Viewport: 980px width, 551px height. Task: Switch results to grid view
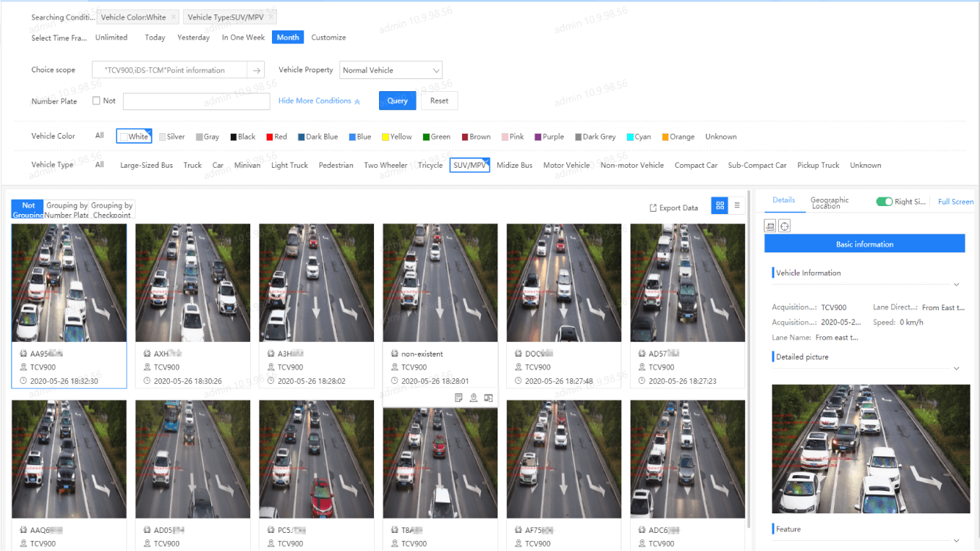(720, 206)
